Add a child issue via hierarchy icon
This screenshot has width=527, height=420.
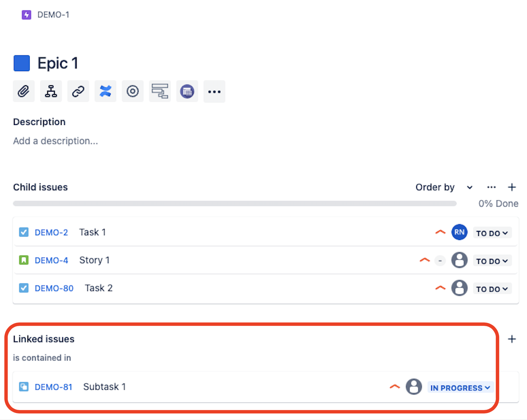tap(51, 91)
